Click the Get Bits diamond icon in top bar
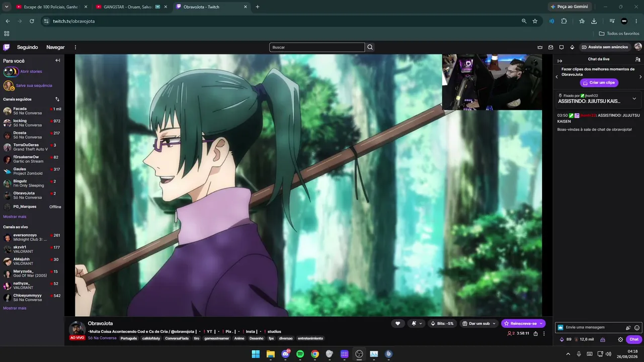The width and height of the screenshot is (644, 362). [572, 47]
